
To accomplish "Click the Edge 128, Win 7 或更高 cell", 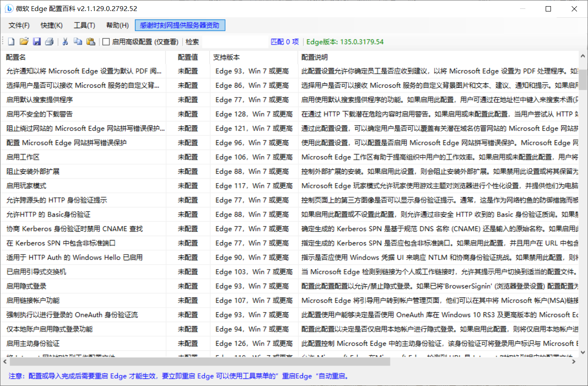I will 254,114.
